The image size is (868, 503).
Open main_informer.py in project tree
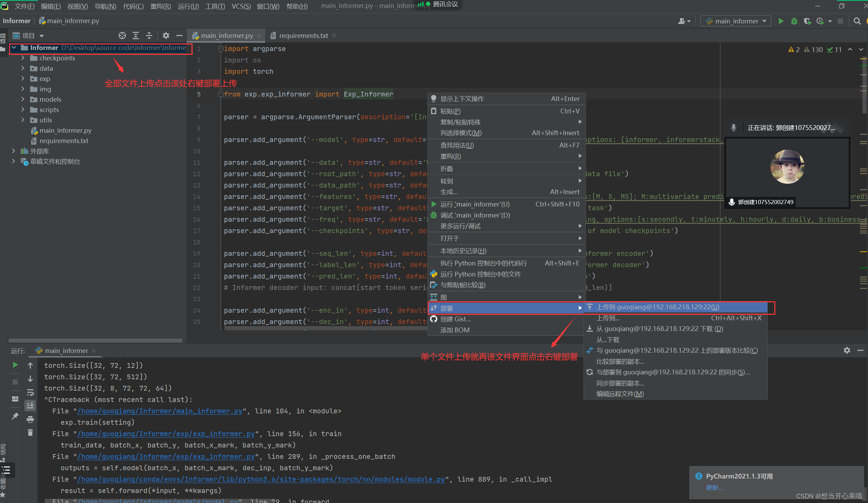(65, 130)
